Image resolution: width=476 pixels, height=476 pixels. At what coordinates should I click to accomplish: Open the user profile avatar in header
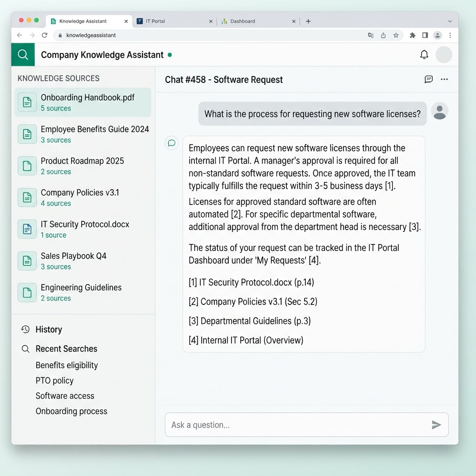pos(443,55)
